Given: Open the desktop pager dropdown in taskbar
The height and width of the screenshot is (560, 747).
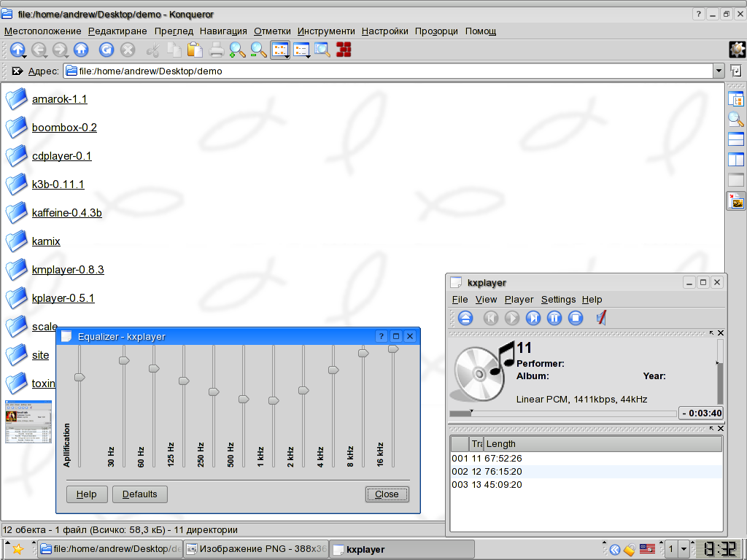Looking at the screenshot, I should coord(683,548).
